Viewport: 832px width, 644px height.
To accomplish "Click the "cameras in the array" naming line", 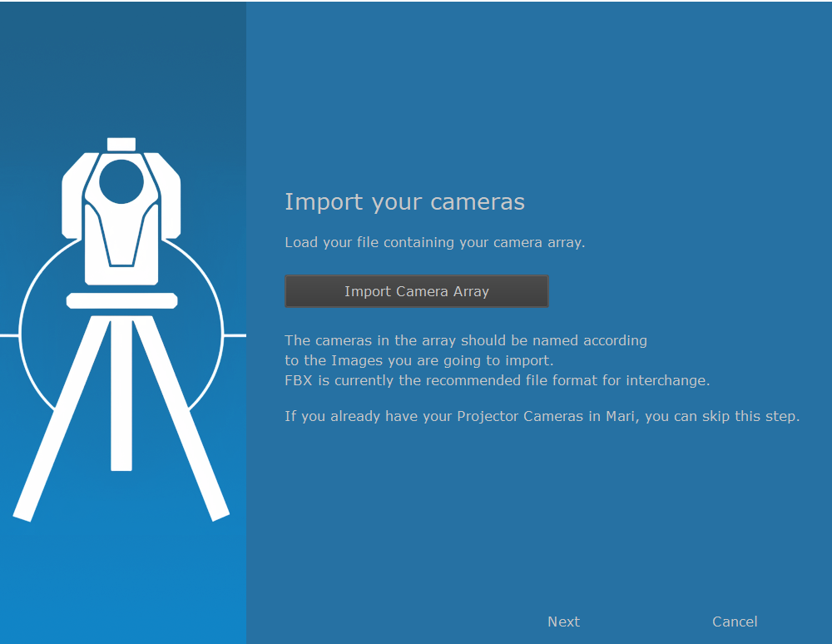I will tap(465, 340).
